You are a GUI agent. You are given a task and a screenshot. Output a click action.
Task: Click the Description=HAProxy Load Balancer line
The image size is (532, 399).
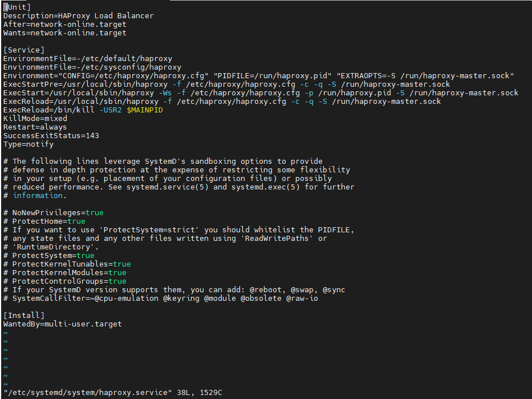78,15
